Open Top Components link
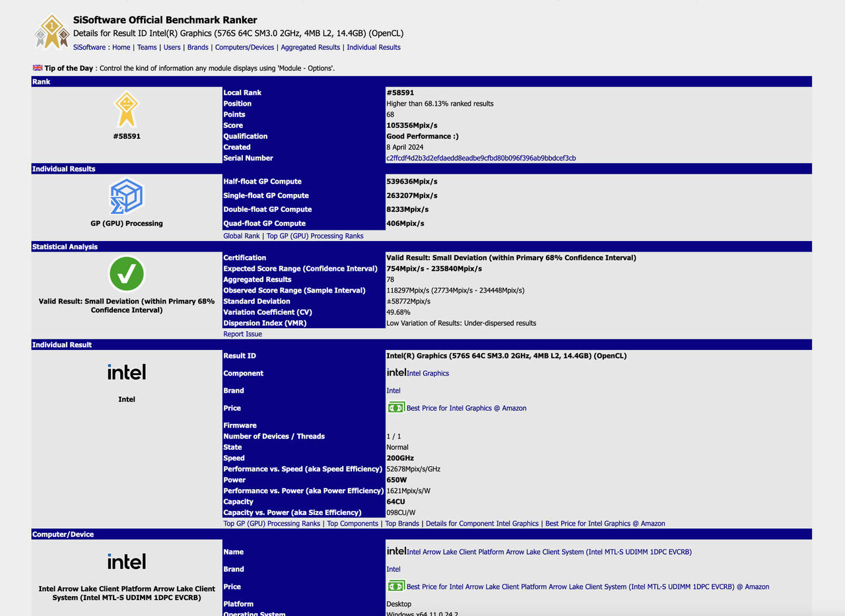 click(353, 524)
